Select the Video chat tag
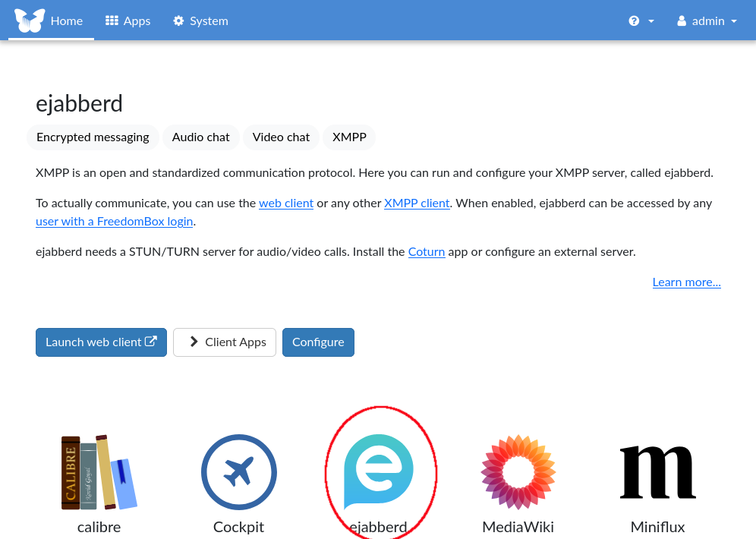The height and width of the screenshot is (539, 756). 281,137
